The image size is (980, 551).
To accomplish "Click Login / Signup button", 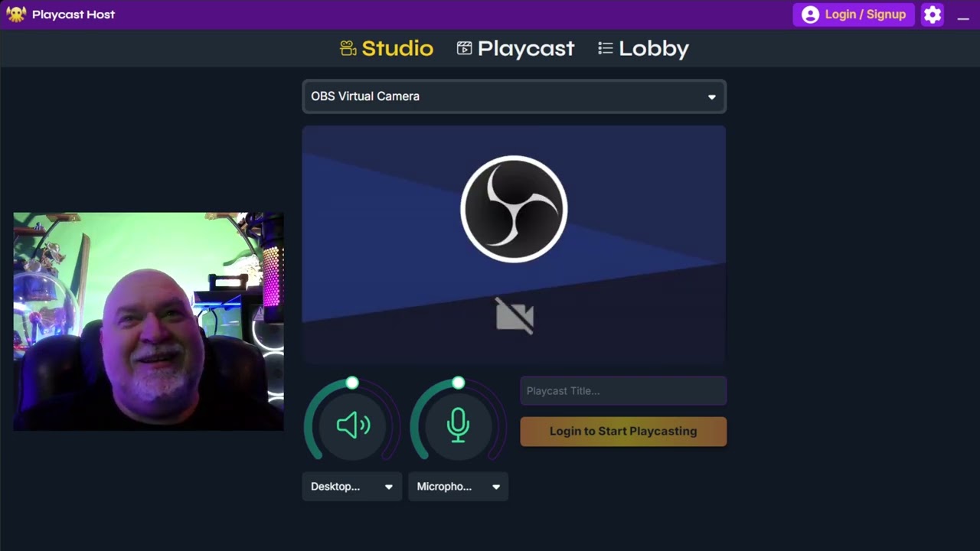I will tap(854, 15).
